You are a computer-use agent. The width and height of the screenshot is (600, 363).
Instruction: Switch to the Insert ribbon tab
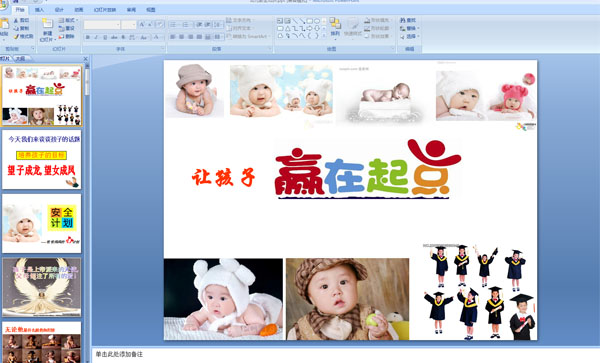(x=39, y=10)
